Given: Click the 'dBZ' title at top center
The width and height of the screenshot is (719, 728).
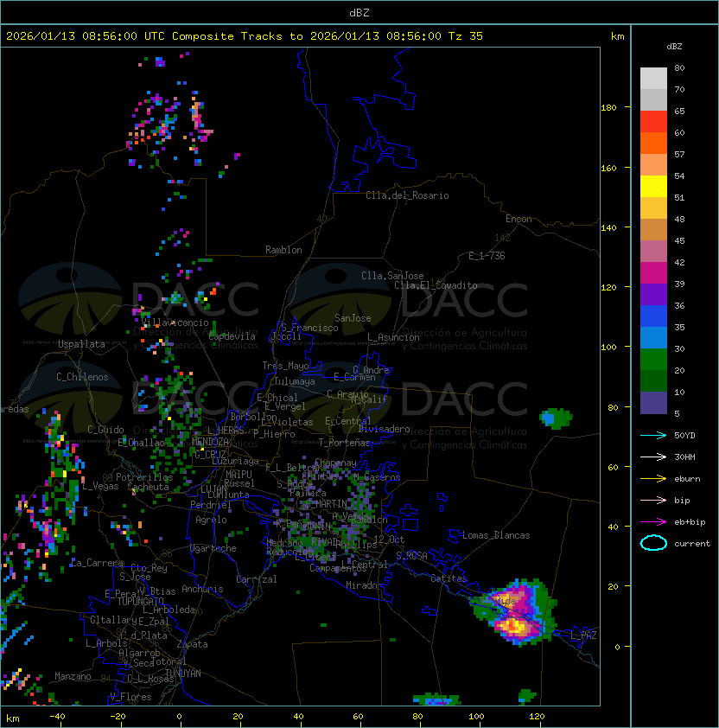Looking at the screenshot, I should pyautogui.click(x=359, y=12).
